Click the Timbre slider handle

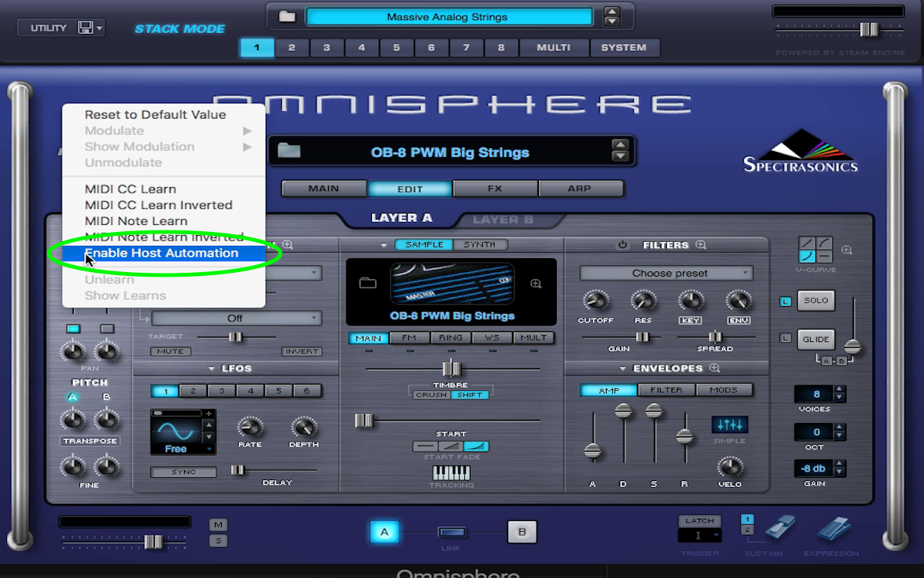(451, 369)
